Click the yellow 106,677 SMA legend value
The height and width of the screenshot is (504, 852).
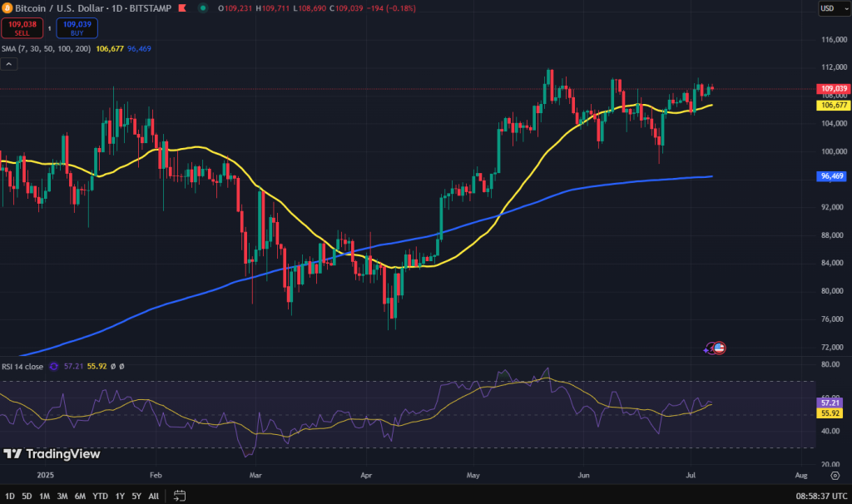pyautogui.click(x=110, y=49)
